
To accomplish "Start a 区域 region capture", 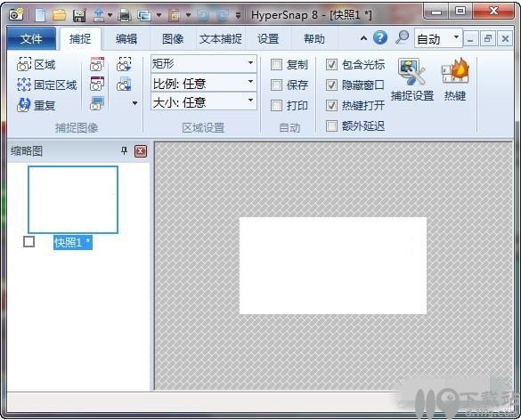I will [36, 64].
